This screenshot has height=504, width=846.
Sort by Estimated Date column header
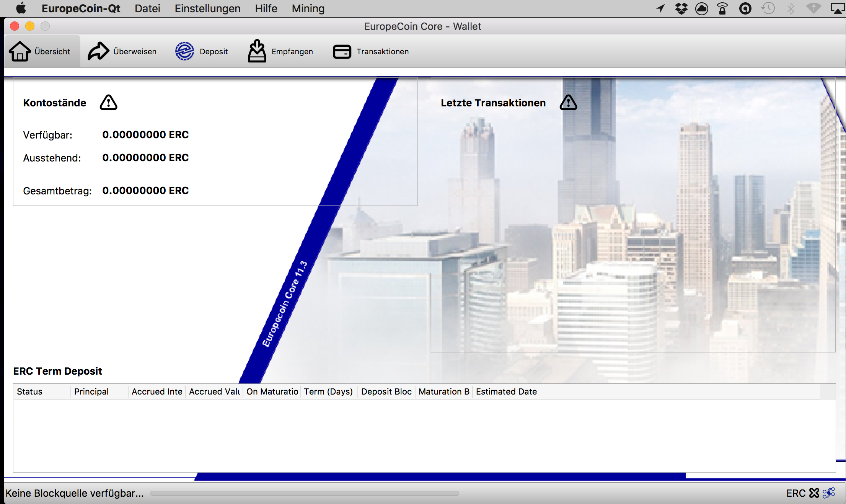(x=647, y=391)
